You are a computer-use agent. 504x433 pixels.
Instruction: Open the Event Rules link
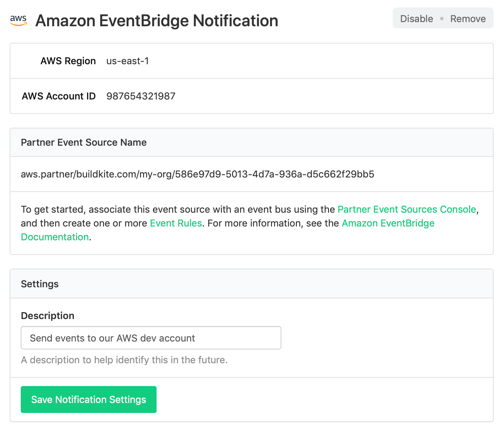click(176, 223)
